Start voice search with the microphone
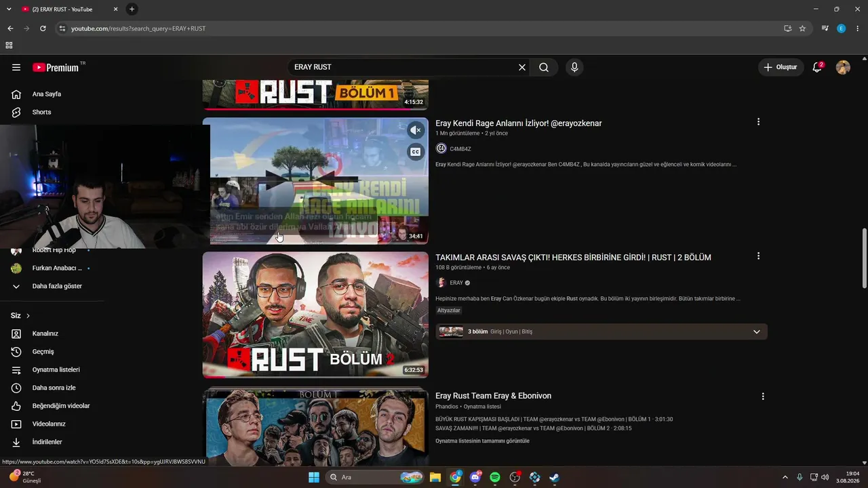This screenshot has height=488, width=868. coord(574,67)
